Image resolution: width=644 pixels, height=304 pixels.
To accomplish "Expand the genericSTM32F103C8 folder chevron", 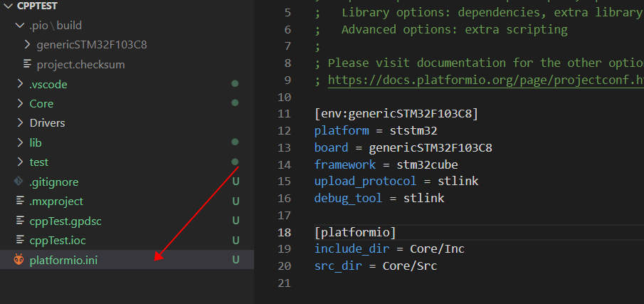I will [27, 44].
